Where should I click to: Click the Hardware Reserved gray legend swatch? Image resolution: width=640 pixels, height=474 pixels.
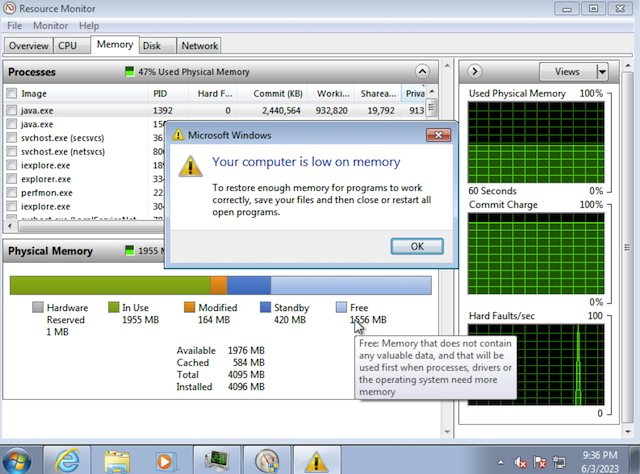click(x=38, y=307)
